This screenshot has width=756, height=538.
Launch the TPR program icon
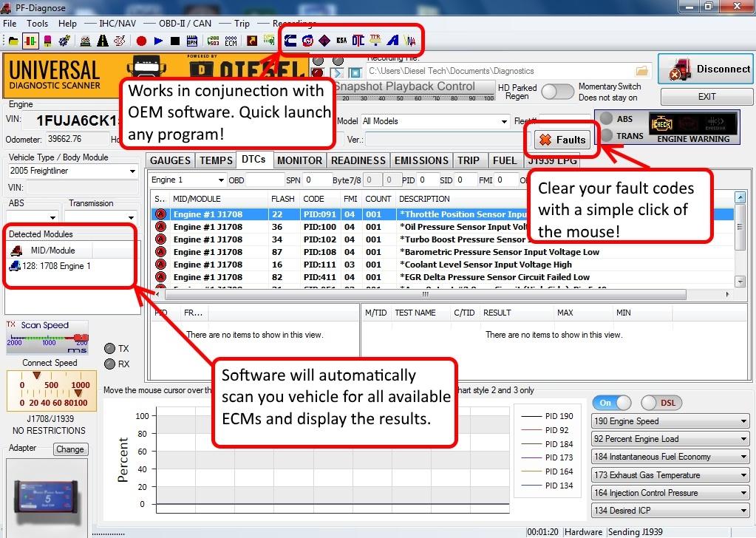click(375, 41)
